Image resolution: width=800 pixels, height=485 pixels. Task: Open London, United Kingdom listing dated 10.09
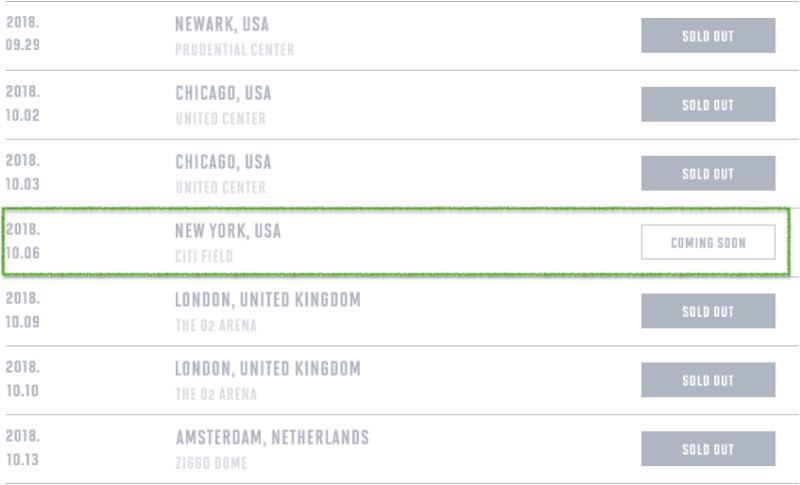point(268,300)
